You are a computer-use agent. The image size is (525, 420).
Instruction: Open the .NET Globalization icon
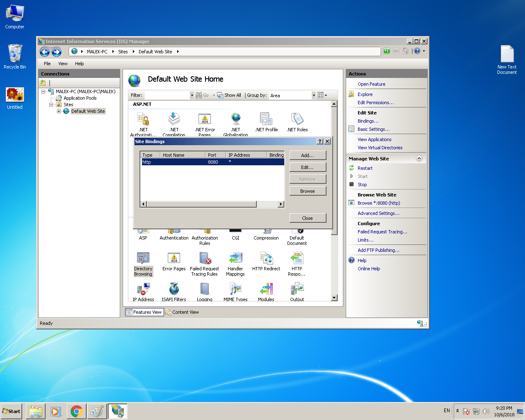click(x=235, y=124)
